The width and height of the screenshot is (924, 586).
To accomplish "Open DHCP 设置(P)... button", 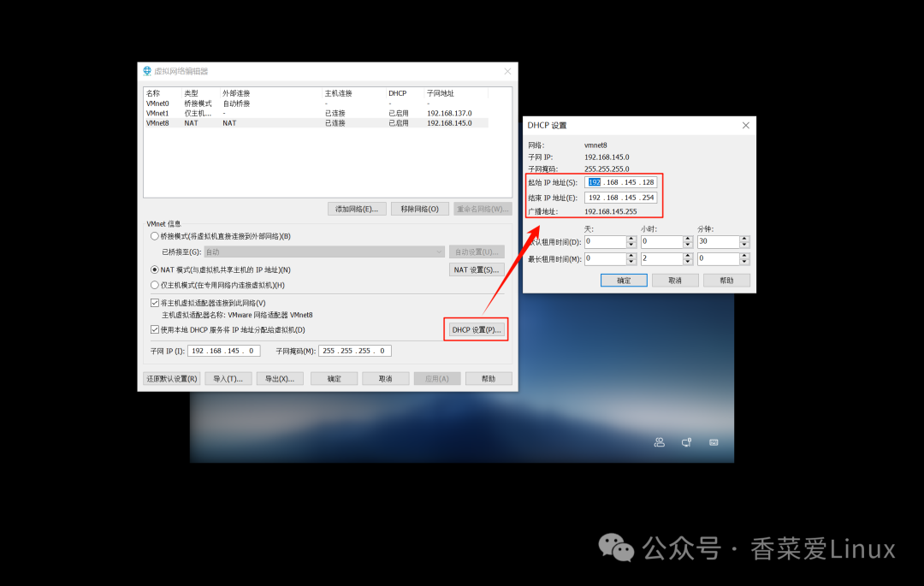I will click(x=477, y=330).
